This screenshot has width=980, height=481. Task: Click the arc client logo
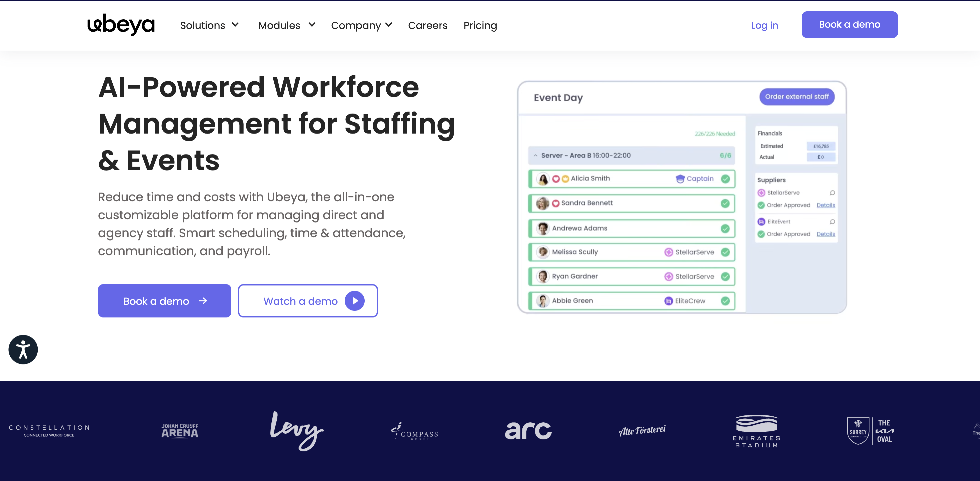tap(528, 431)
